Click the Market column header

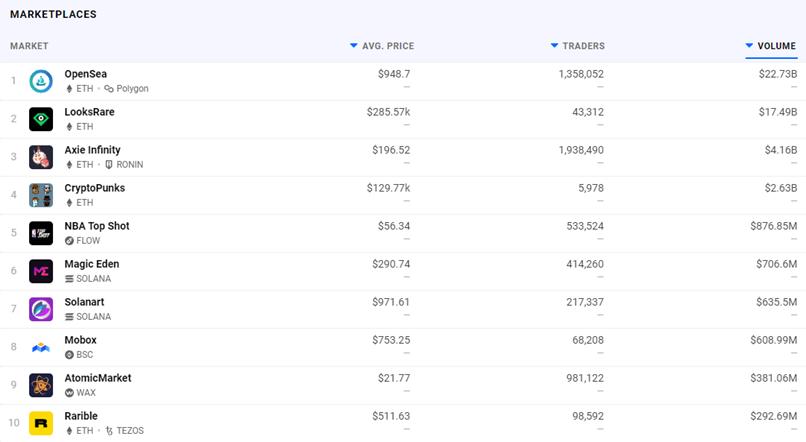(x=29, y=46)
